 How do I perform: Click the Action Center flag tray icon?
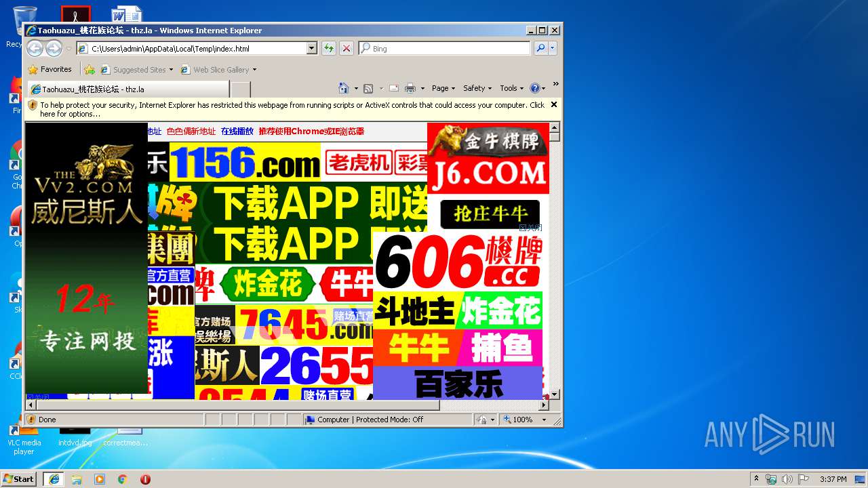tap(803, 479)
